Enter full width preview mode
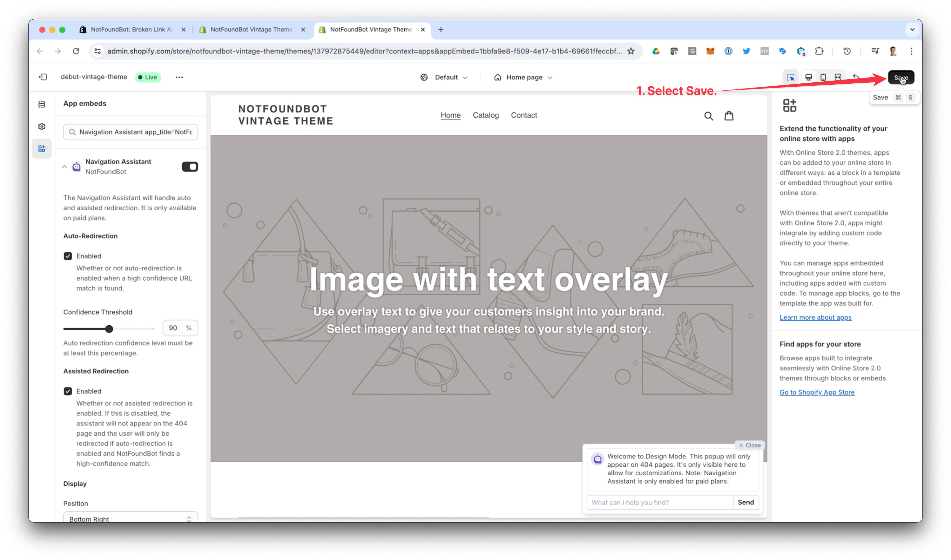The image size is (951, 560). [x=838, y=77]
